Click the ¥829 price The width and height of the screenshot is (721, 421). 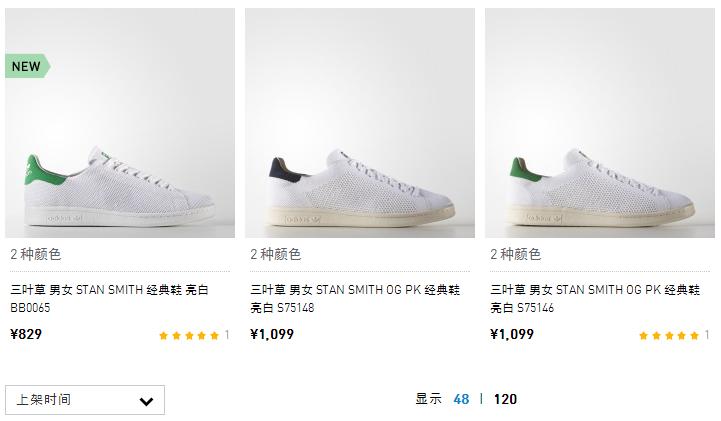[27, 334]
